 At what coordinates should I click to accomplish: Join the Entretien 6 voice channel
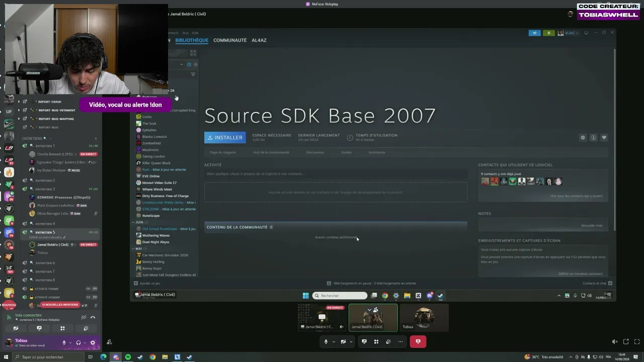tap(45, 263)
